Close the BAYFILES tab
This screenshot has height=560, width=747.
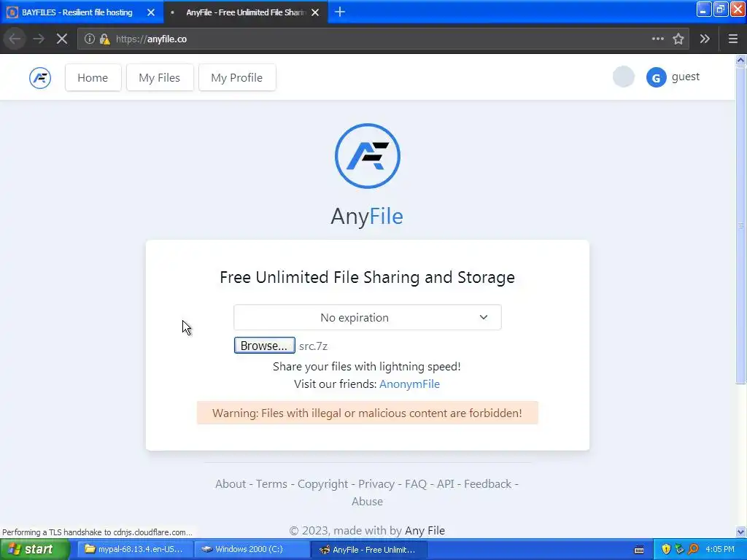coord(151,12)
